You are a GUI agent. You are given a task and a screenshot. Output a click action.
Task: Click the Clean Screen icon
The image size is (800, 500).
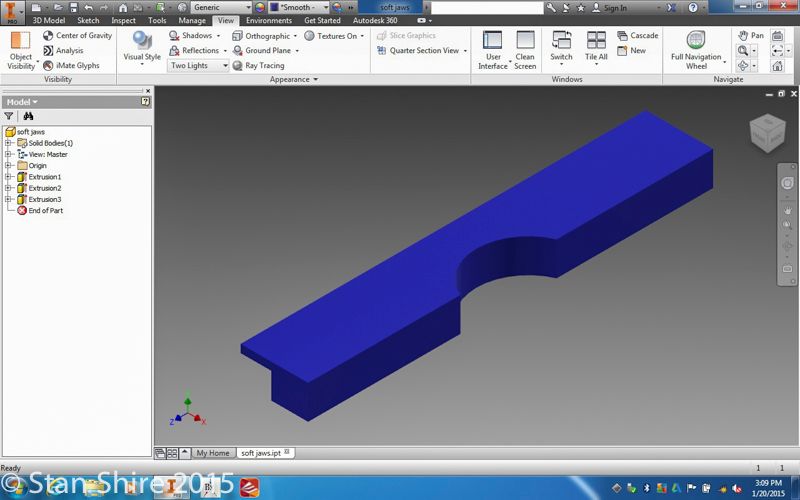(x=525, y=45)
